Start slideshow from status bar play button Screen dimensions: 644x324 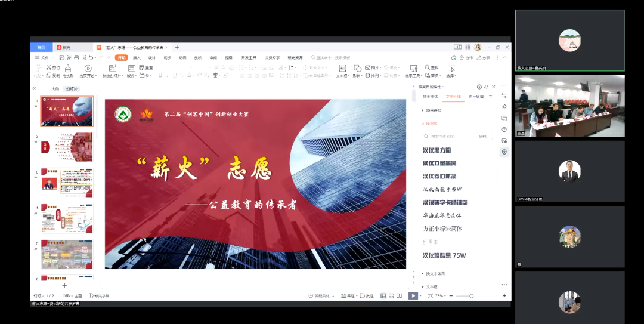coord(413,295)
